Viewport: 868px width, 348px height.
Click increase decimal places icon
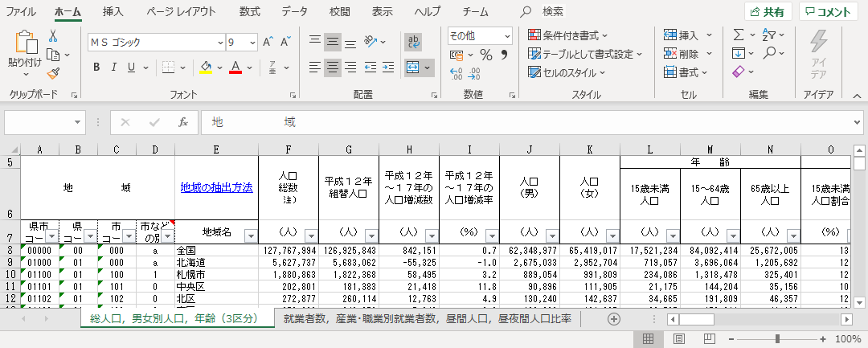[x=457, y=73]
